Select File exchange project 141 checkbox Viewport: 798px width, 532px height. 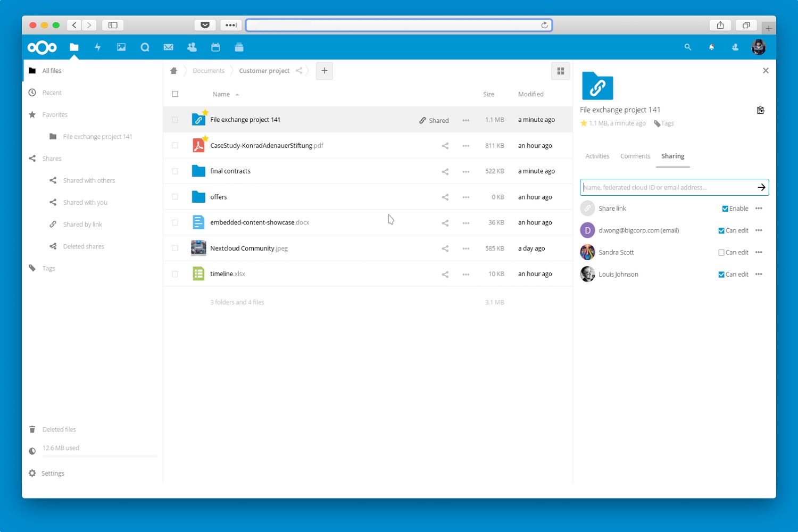[175, 120]
